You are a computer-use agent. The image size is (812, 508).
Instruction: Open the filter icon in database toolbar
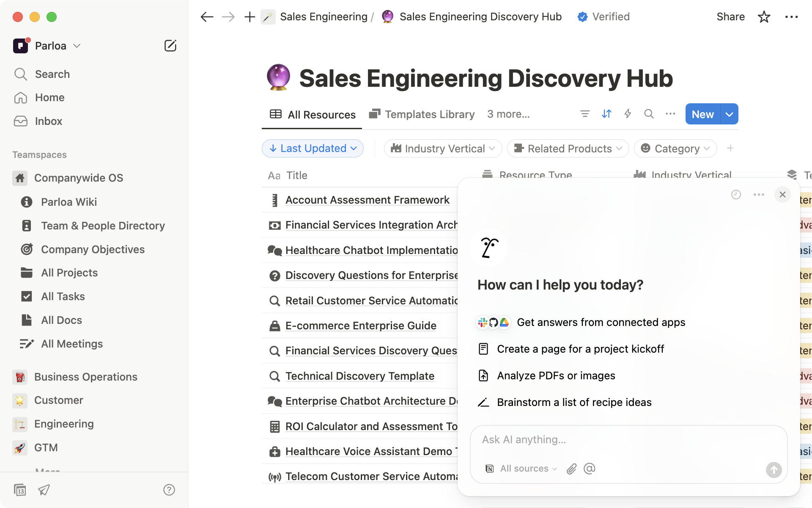585,114
